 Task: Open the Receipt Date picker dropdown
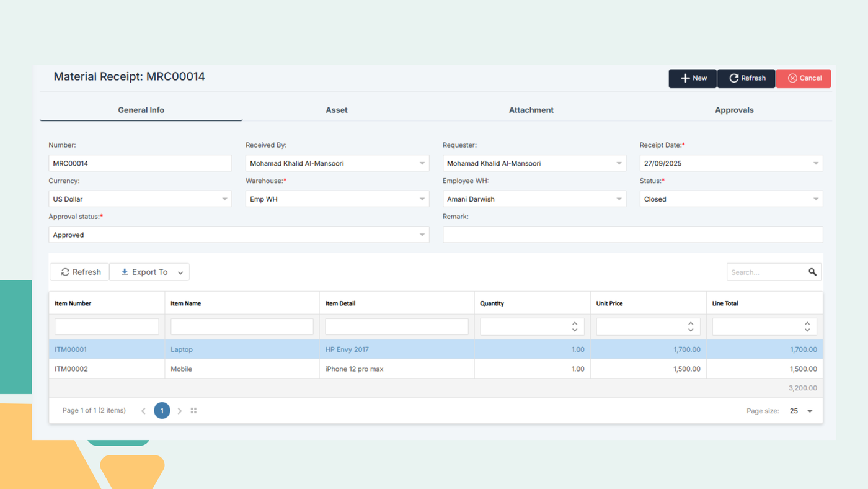[x=815, y=163]
